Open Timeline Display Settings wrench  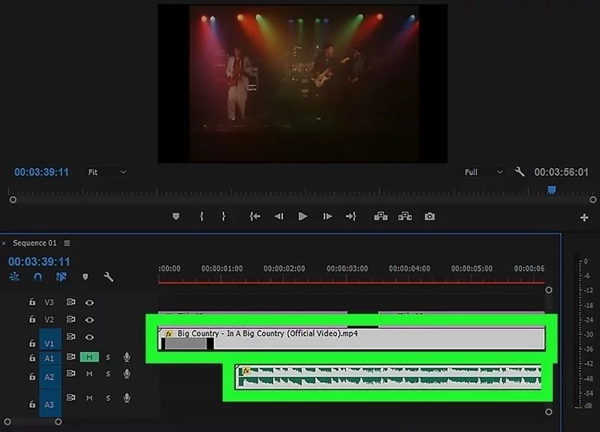(x=109, y=277)
